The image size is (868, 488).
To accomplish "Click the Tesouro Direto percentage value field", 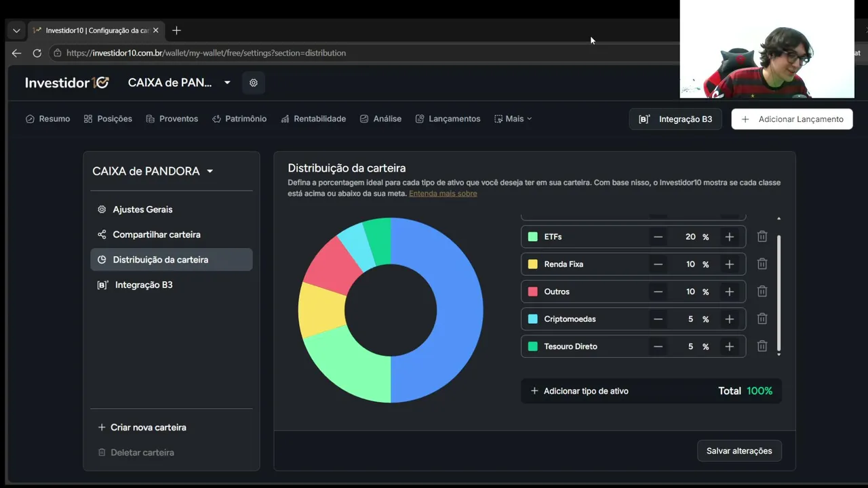I will click(x=690, y=346).
